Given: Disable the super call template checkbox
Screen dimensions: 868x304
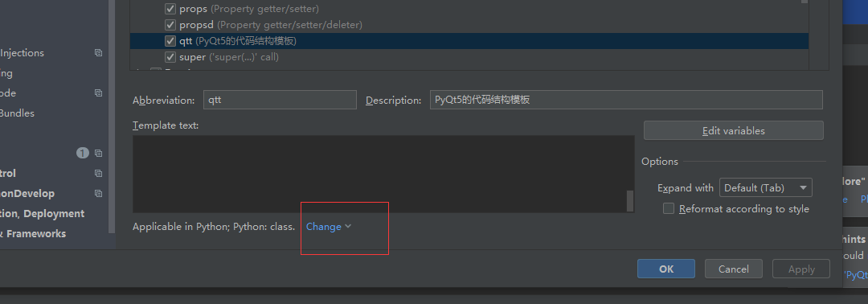Looking at the screenshot, I should tap(170, 57).
